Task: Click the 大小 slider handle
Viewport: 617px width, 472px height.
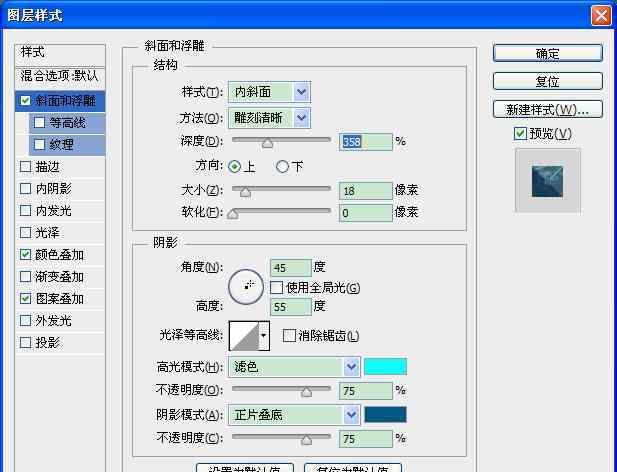Action: 245,192
